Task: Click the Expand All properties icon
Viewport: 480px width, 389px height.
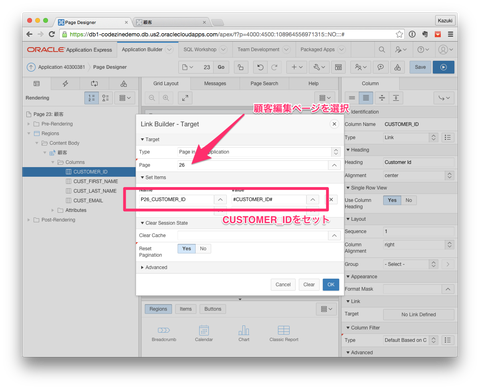Action: pyautogui.click(x=396, y=98)
